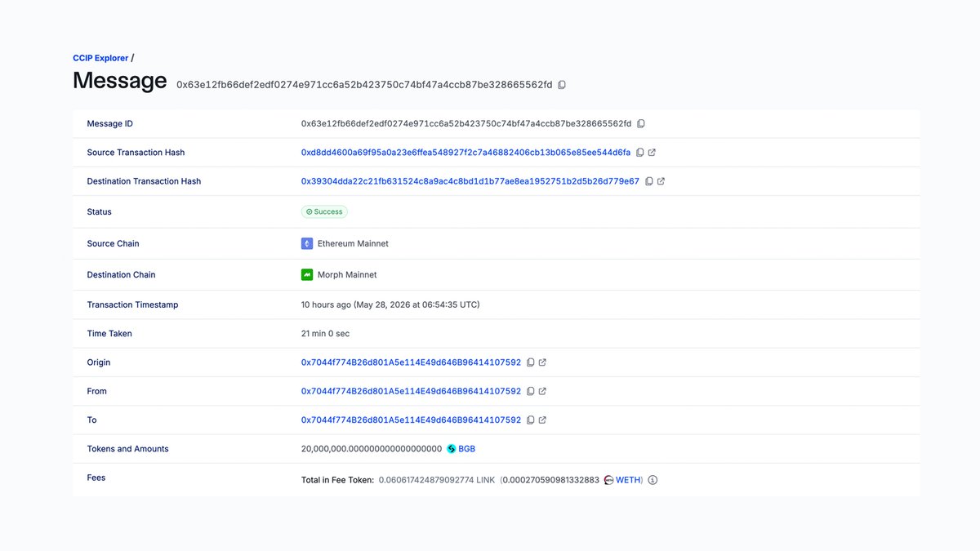Click the 'Ethereum Mainnet' text
Screen dimensions: 980x551
click(353, 243)
